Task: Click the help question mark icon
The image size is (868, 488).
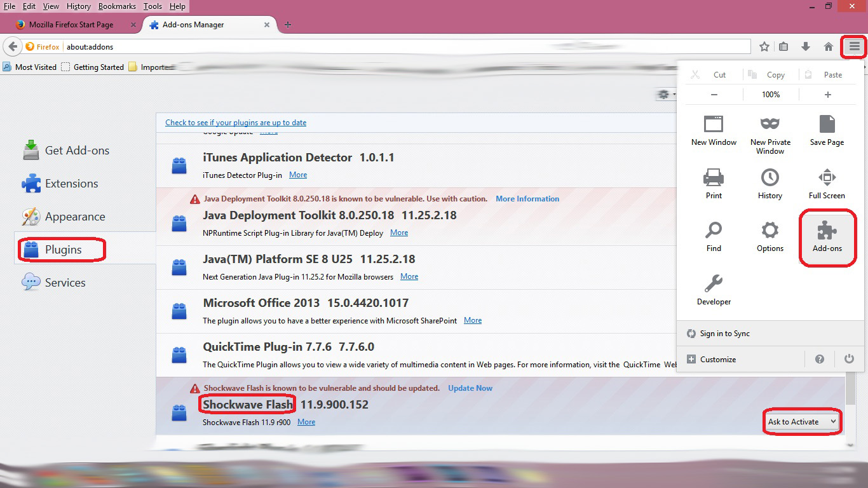Action: tap(819, 359)
